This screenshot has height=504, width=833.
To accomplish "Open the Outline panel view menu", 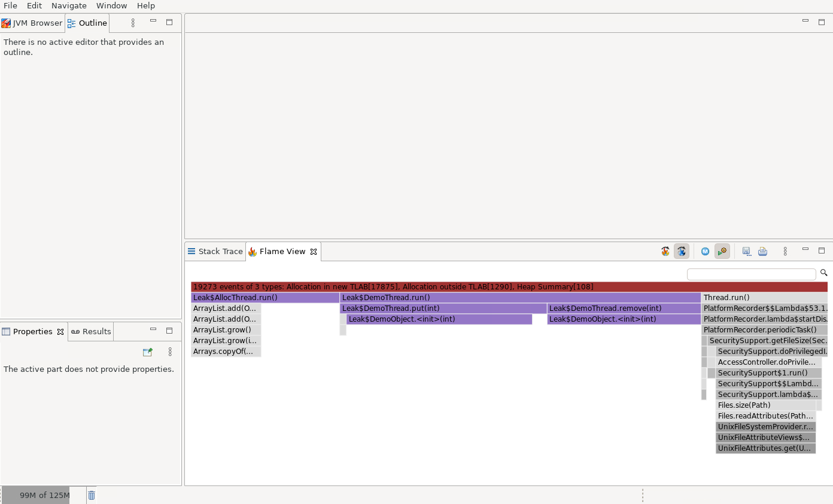I will tap(133, 23).
